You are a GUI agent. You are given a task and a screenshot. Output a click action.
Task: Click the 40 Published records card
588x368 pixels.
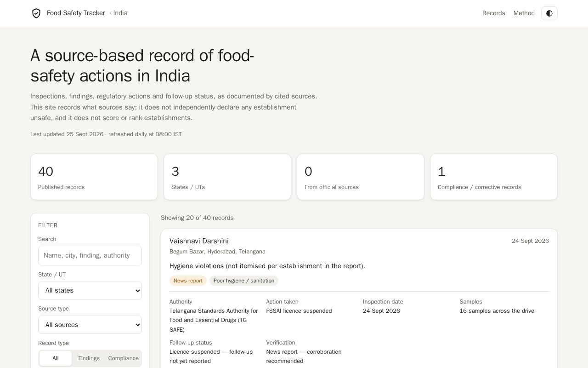(94, 177)
